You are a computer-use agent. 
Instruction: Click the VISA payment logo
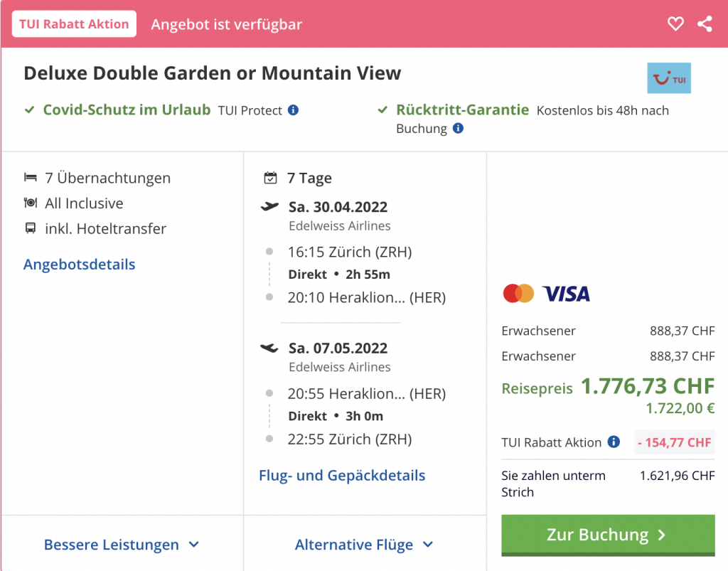tap(566, 293)
